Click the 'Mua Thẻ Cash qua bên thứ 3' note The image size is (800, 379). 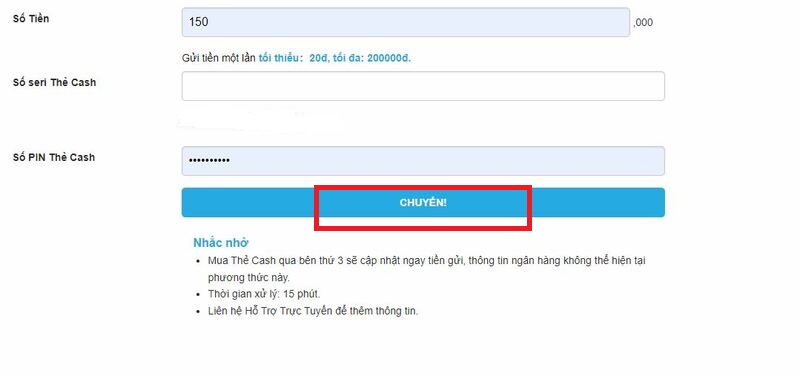[428, 269]
